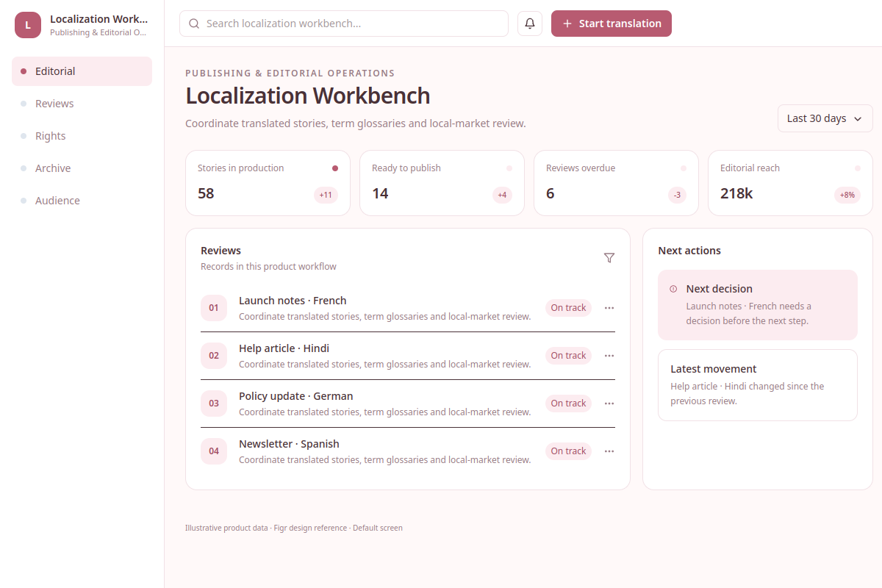Click the 04 row number badge
The height and width of the screenshot is (588, 882).
[214, 451]
